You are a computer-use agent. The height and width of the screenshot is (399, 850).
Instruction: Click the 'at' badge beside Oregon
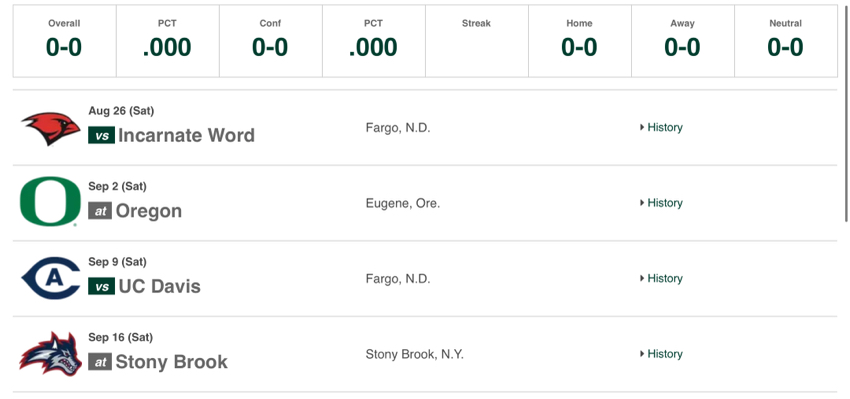tap(100, 211)
